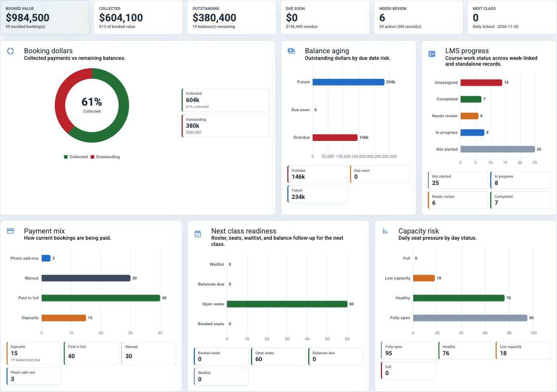The height and width of the screenshot is (392, 557).
Task: Select the Collected 604k stat tile
Action: click(x=226, y=100)
